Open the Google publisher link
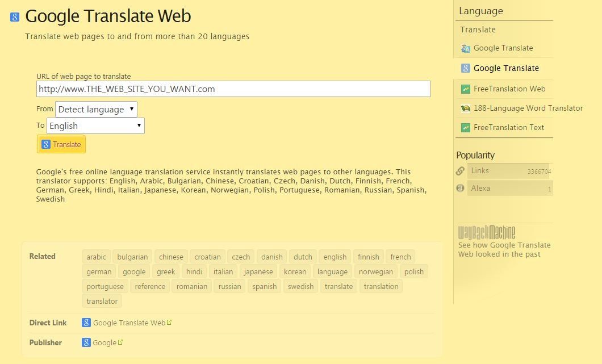Image resolution: width=602 pixels, height=364 pixels. click(104, 343)
